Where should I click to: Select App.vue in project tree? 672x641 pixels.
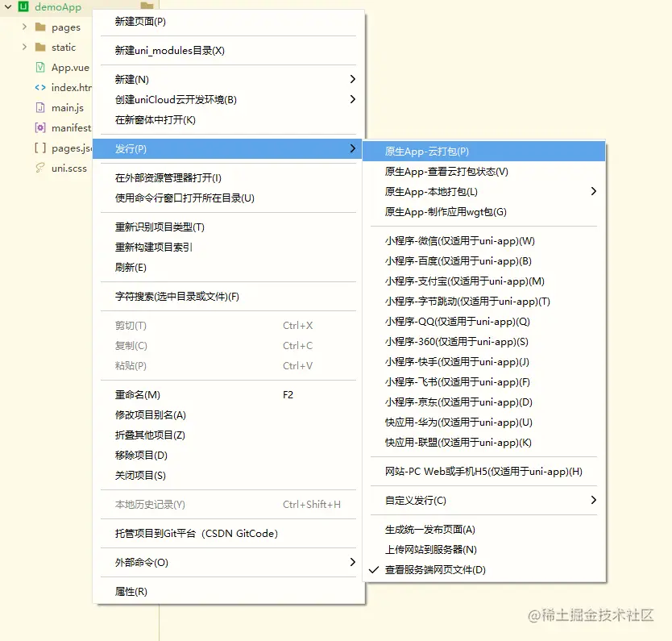pyautogui.click(x=70, y=68)
